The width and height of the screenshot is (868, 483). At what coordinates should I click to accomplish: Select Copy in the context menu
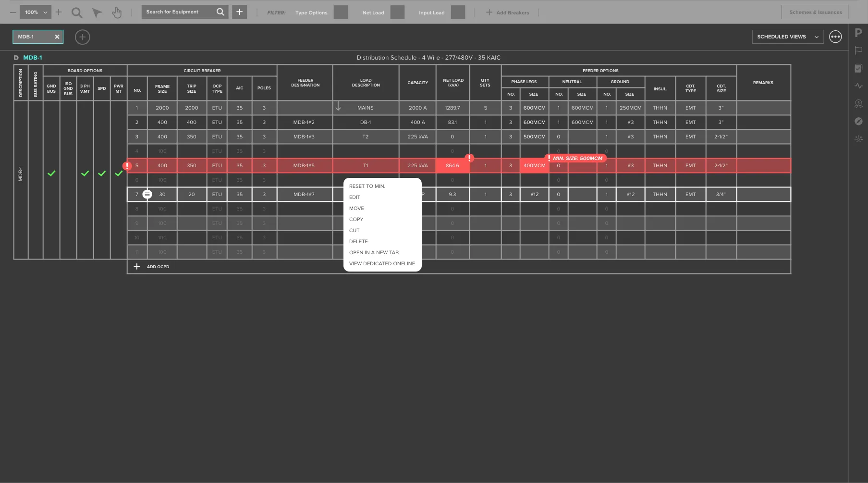(x=356, y=219)
